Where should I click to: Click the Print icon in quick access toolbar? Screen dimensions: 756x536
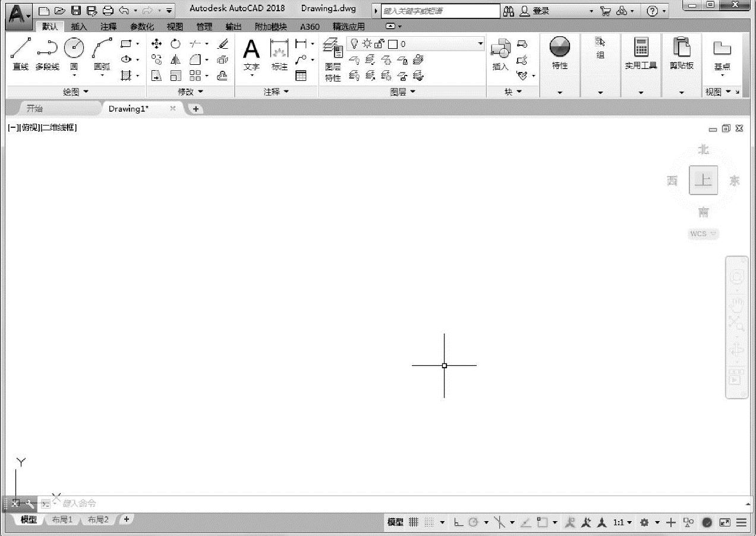click(108, 11)
